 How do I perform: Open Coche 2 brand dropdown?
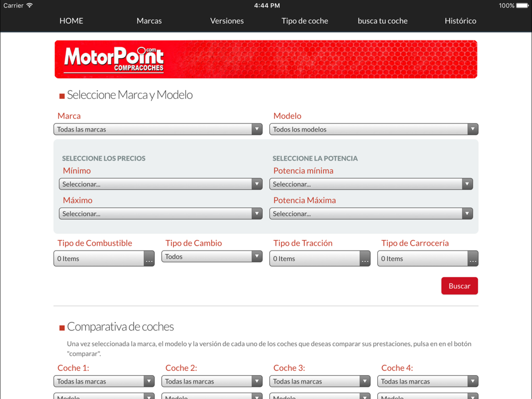pyautogui.click(x=212, y=381)
